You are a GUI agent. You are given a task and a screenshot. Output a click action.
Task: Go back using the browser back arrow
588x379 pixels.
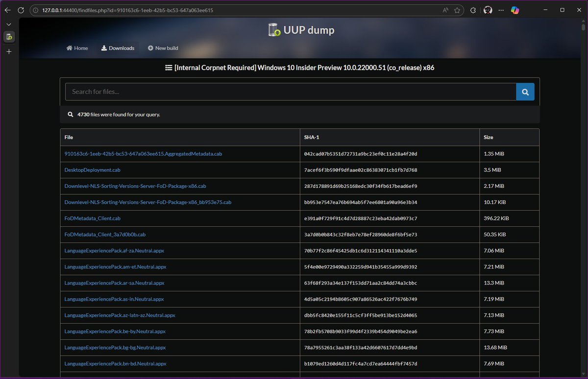point(8,10)
